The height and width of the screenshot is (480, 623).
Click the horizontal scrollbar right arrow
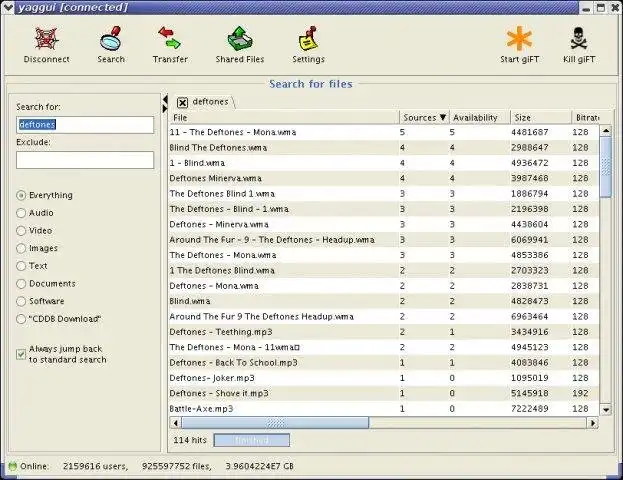pyautogui.click(x=593, y=423)
